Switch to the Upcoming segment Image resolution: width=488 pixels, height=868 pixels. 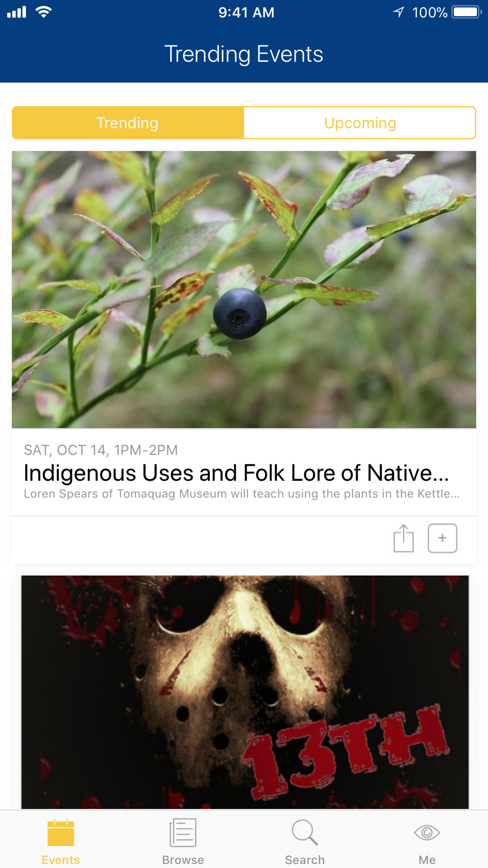(x=360, y=123)
